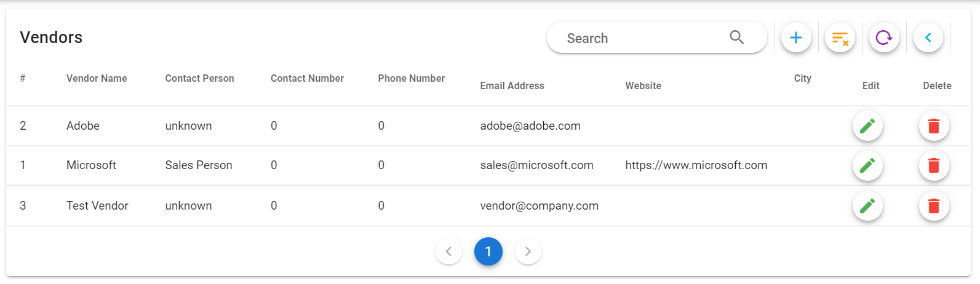Viewport: 980px width, 284px height.
Task: Sort by City column header
Action: (802, 79)
